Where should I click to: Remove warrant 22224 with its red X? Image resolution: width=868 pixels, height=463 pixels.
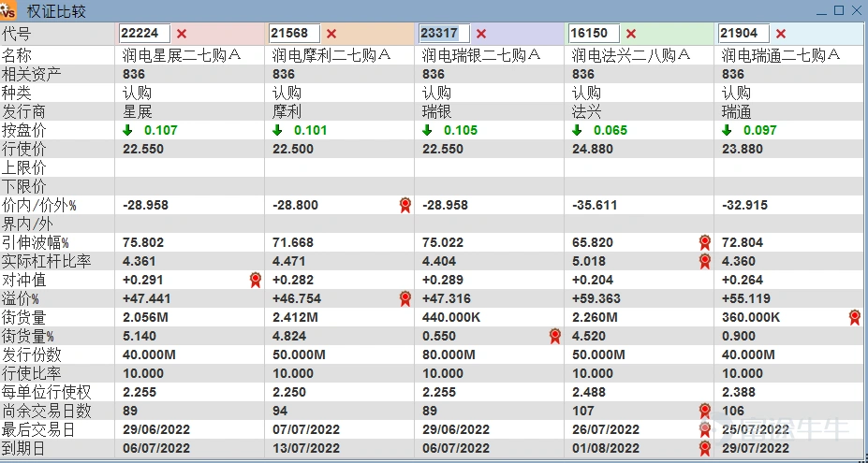[182, 34]
